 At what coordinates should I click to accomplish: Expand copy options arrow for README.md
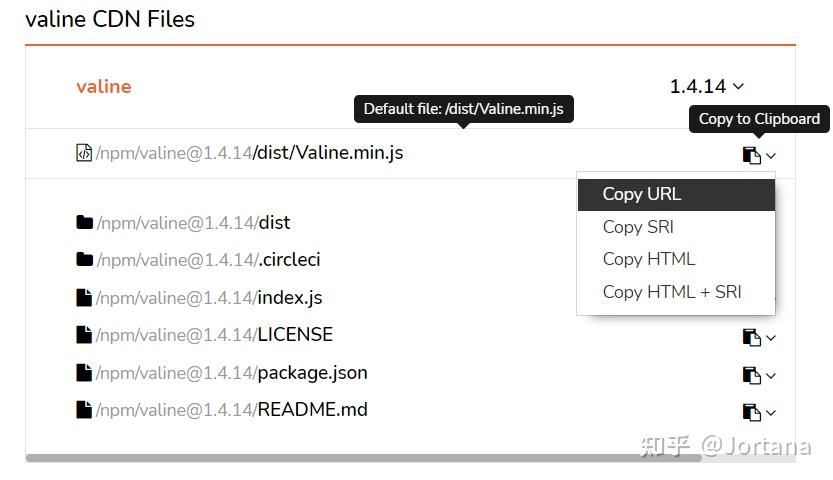(x=771, y=413)
